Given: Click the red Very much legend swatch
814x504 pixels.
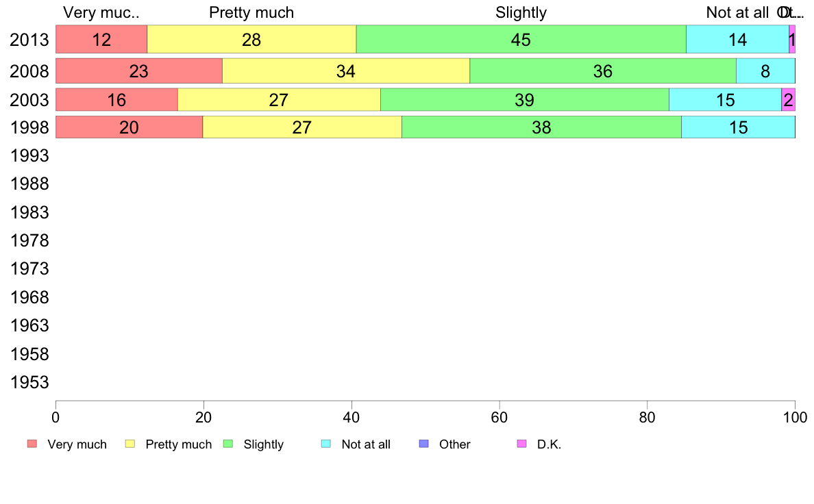Looking at the screenshot, I should (32, 444).
